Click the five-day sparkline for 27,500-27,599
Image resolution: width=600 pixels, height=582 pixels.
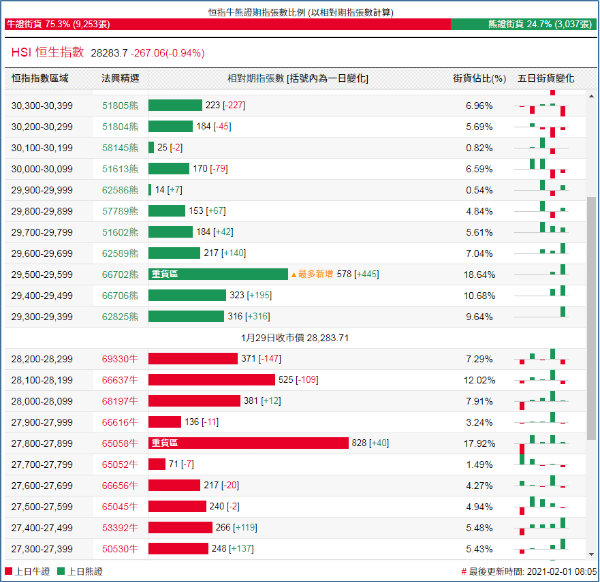[541, 507]
